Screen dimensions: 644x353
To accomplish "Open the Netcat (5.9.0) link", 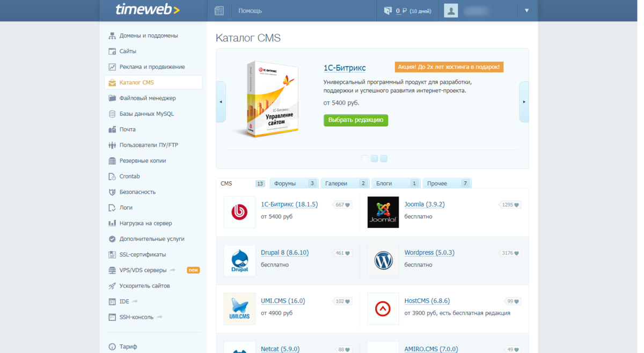I will (x=280, y=349).
